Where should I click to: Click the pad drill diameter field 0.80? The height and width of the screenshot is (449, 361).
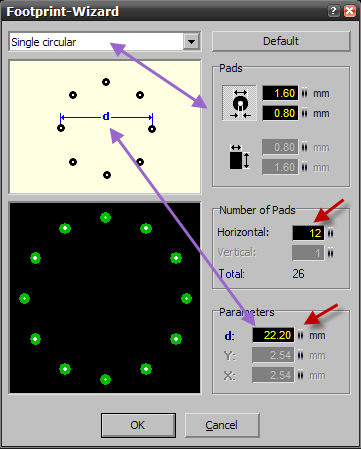(280, 113)
